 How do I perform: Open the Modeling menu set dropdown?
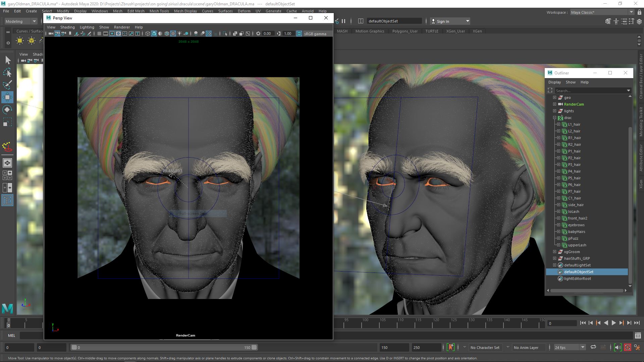point(21,21)
